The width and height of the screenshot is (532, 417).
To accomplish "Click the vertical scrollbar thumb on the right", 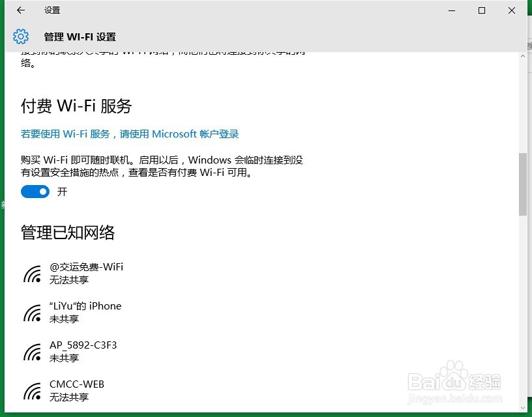I will coord(522,182).
